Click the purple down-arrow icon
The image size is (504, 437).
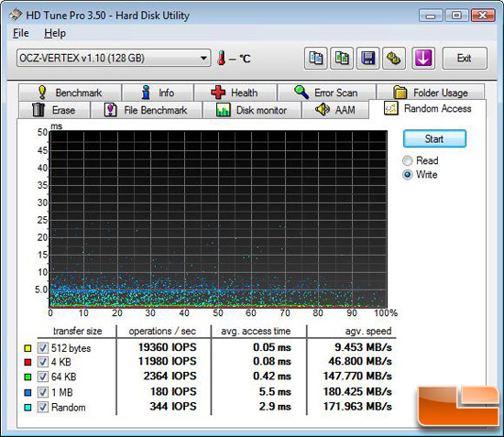pos(423,59)
